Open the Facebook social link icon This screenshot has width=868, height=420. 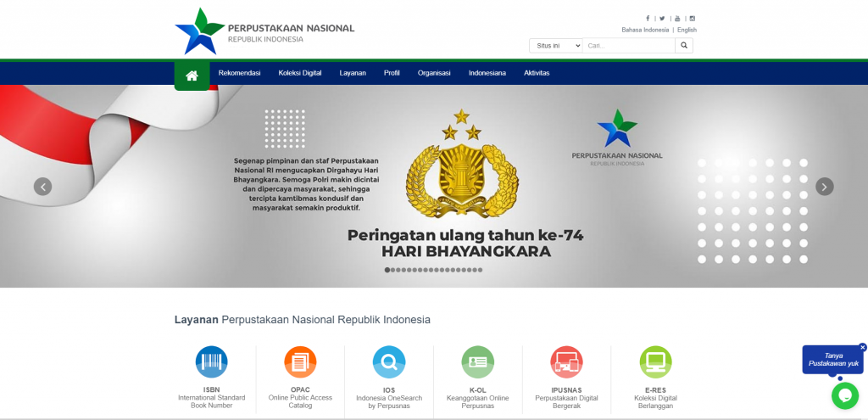pyautogui.click(x=648, y=19)
